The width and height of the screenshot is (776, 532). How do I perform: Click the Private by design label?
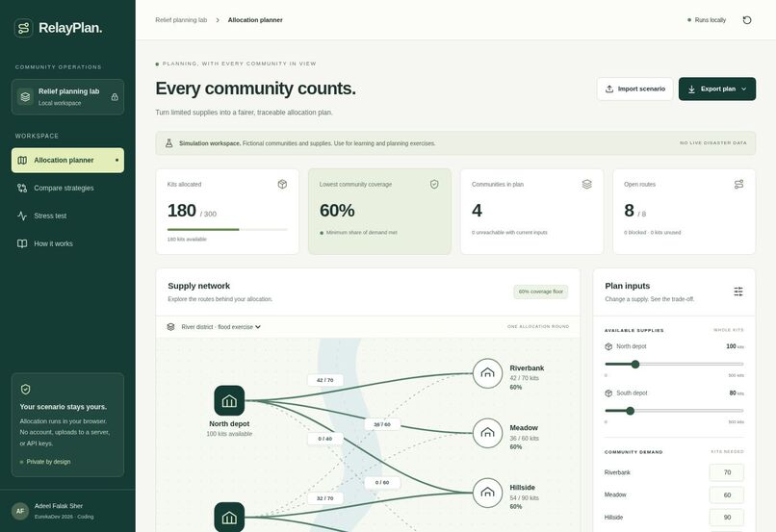pyautogui.click(x=48, y=462)
